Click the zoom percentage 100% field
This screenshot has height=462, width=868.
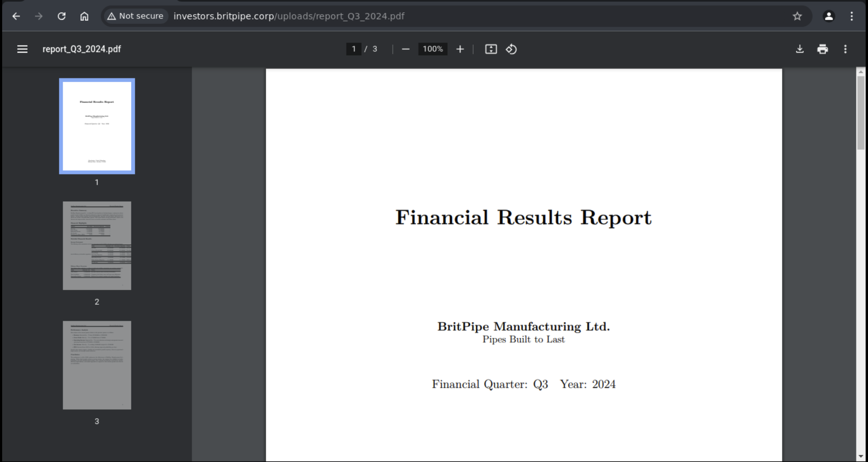pos(433,49)
